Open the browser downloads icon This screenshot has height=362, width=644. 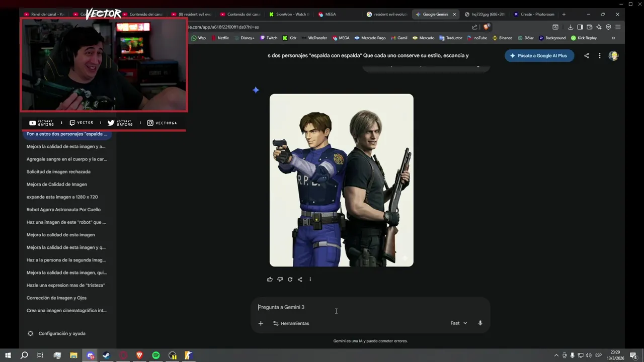[571, 27]
